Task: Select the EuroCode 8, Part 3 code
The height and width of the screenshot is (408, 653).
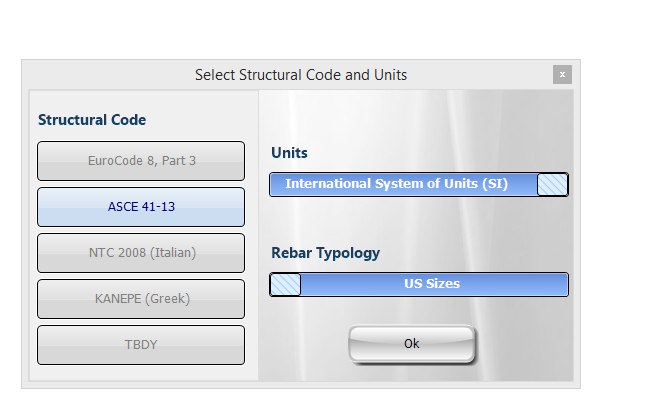Action: tap(141, 161)
